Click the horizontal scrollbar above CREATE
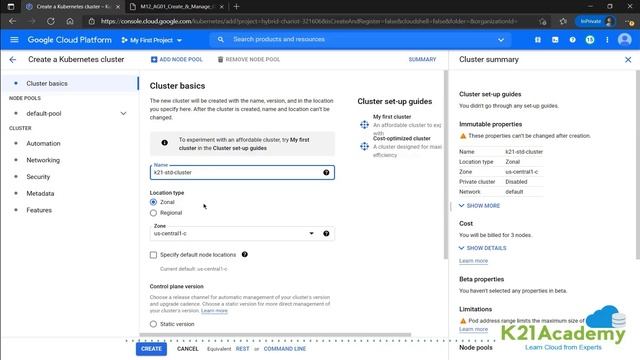This screenshot has width=640, height=360. tap(275, 335)
